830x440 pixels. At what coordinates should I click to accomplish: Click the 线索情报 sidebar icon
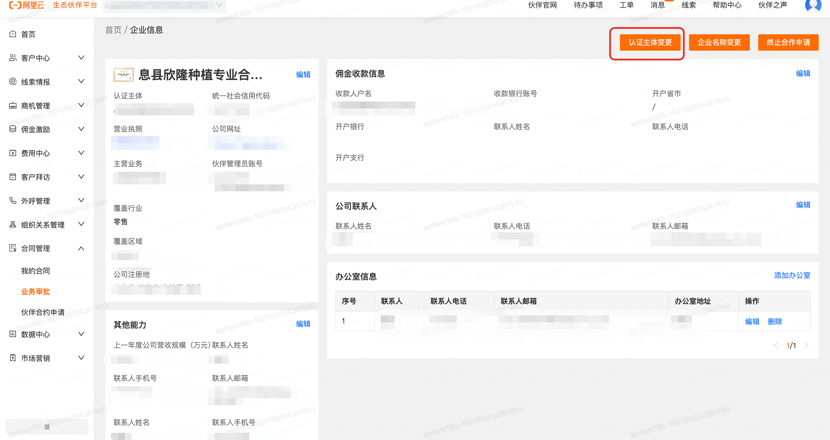tap(13, 82)
